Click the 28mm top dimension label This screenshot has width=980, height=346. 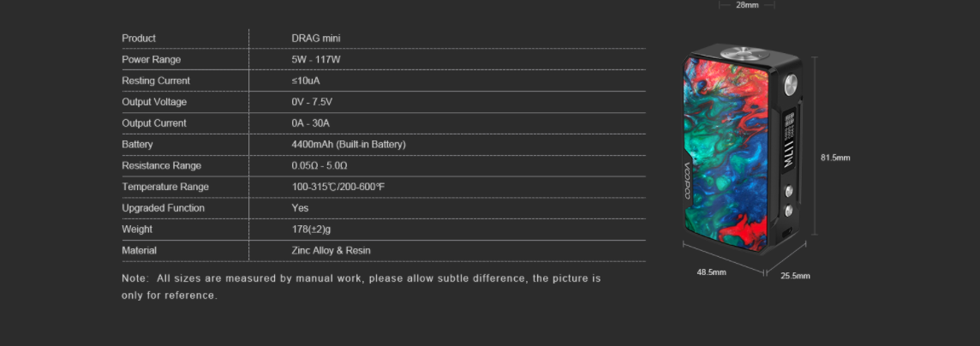click(747, 5)
